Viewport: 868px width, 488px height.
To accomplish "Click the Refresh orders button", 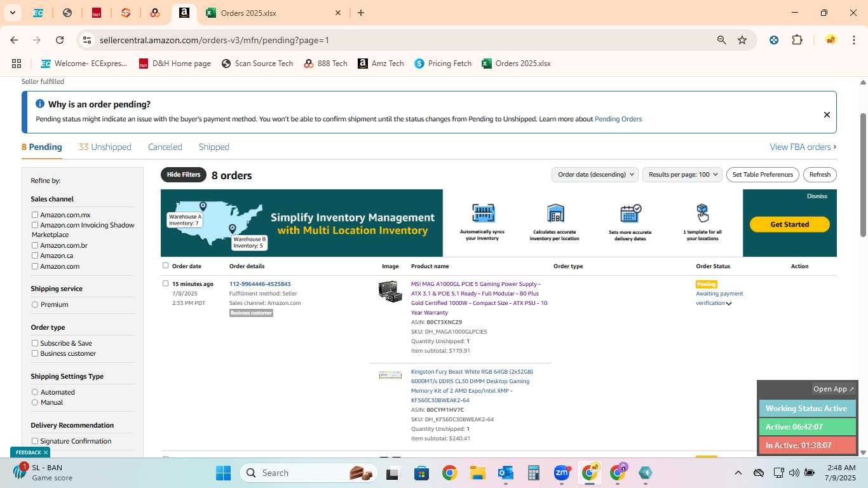I will (x=820, y=175).
